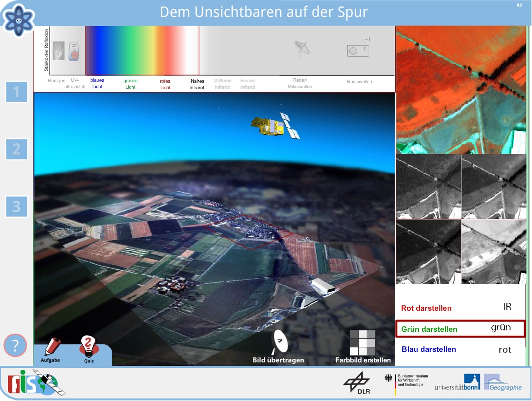
Task: Select the bottom-right grayscale band thumbnail
Action: coord(493,252)
